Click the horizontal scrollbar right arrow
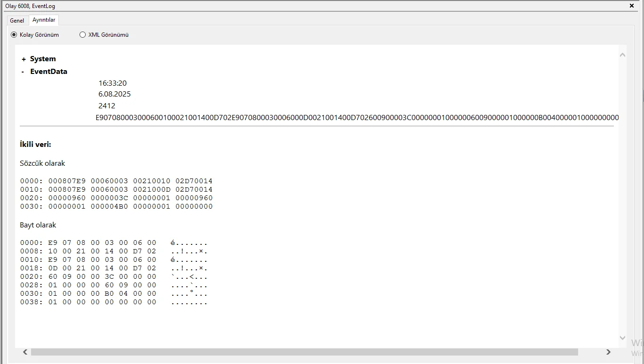This screenshot has height=364, width=644. 608,352
